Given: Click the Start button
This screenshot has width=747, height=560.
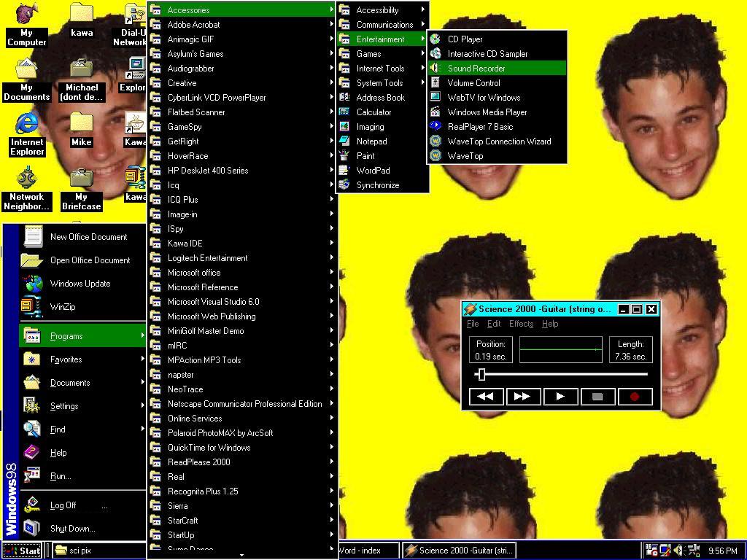Looking at the screenshot, I should [22, 551].
